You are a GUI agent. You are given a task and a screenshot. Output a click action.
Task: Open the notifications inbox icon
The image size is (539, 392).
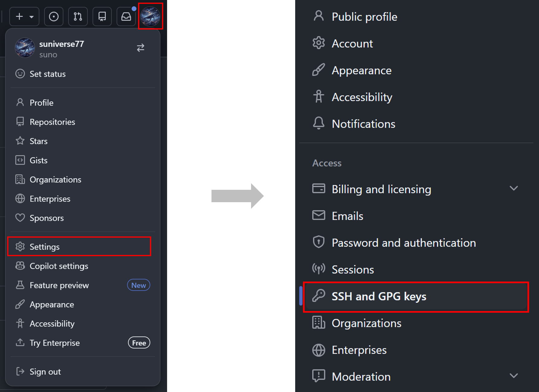point(126,16)
